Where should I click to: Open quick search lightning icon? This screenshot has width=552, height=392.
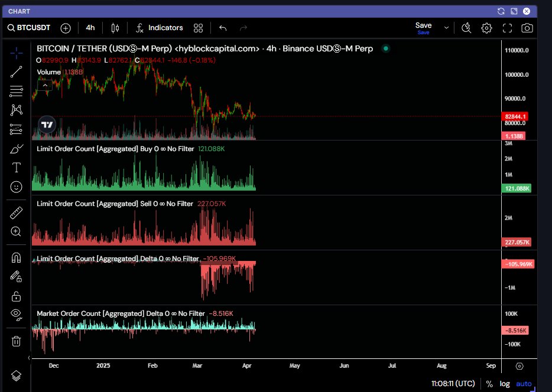[466, 28]
